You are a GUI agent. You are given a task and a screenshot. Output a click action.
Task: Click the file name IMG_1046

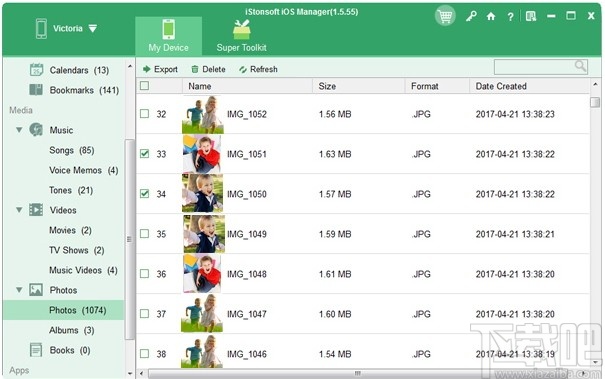point(247,354)
